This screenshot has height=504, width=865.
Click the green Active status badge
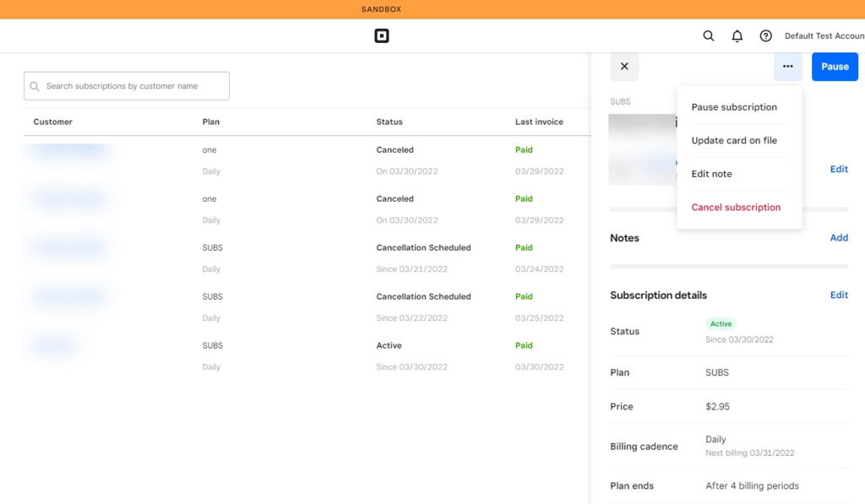tap(721, 323)
